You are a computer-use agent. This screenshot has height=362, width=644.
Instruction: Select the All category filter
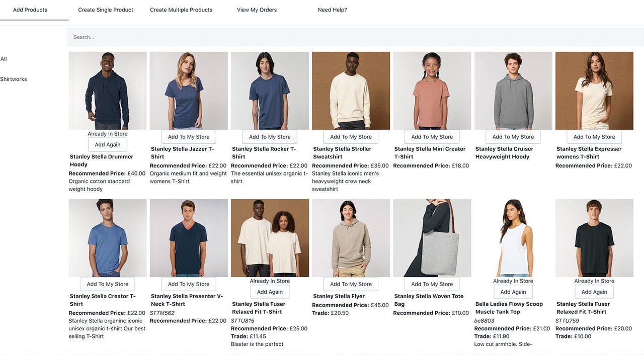[4, 59]
